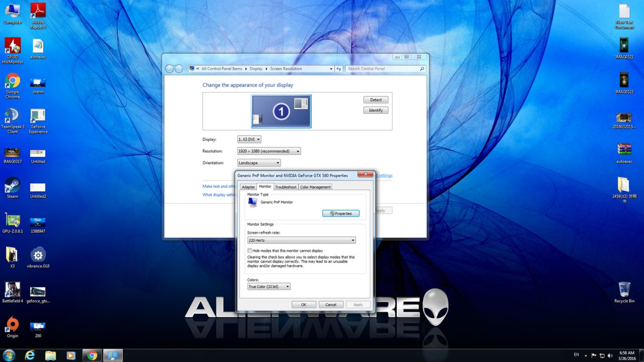Switch to the Troubleshoot tab
This screenshot has height=362, width=644.
pyautogui.click(x=286, y=187)
